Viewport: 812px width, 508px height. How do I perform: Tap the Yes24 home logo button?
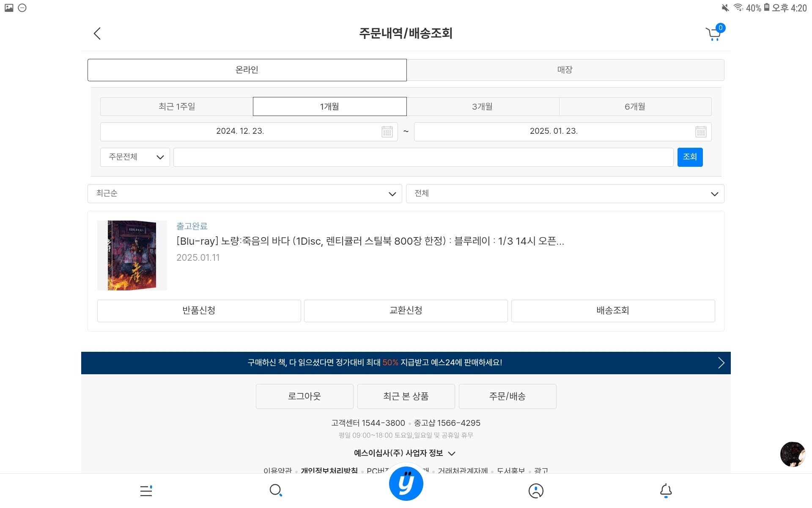pyautogui.click(x=406, y=484)
